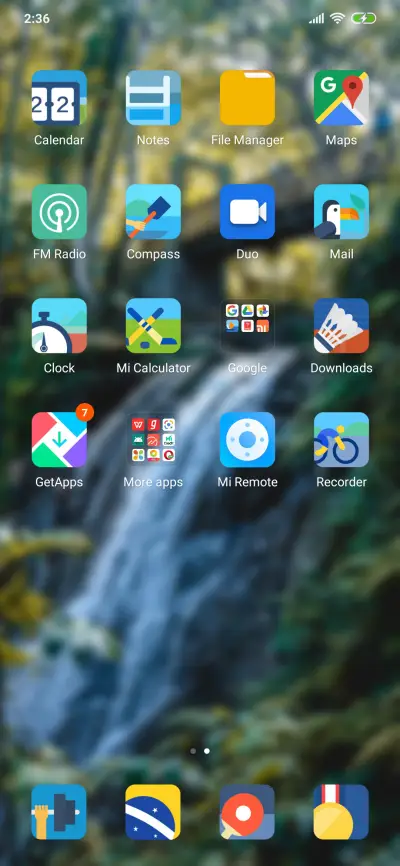
Task: Tap the 2:36 clock in status bar
Action: [x=36, y=18]
